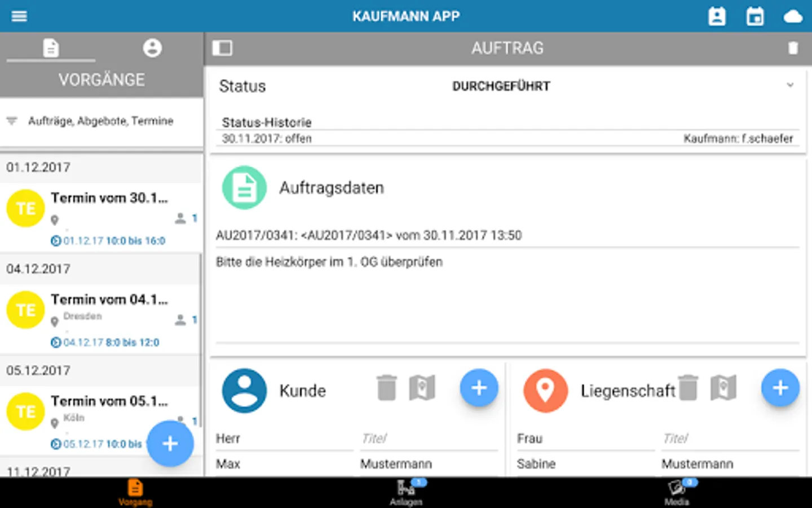Click the TE badge for 01.12.2017
This screenshot has width=812, height=508.
25,208
